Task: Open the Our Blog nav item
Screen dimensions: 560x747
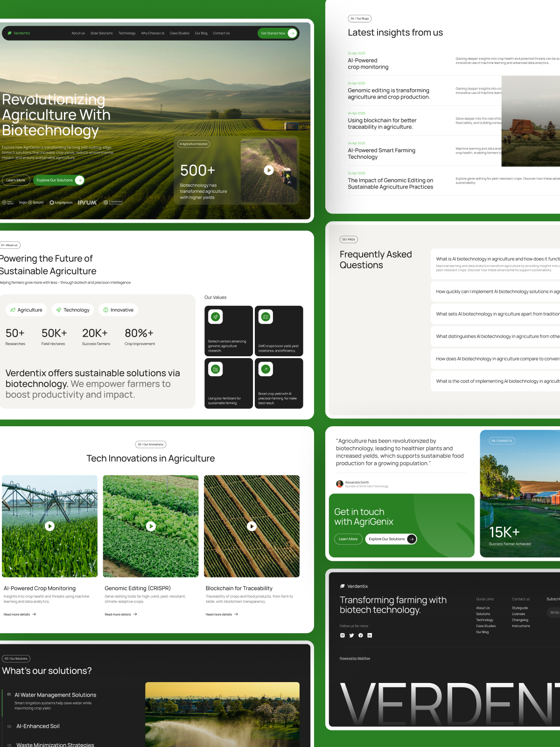Action: tap(201, 33)
